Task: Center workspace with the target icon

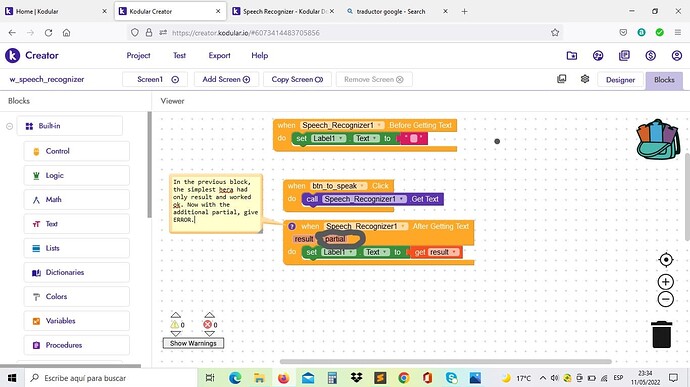Action: (666, 260)
